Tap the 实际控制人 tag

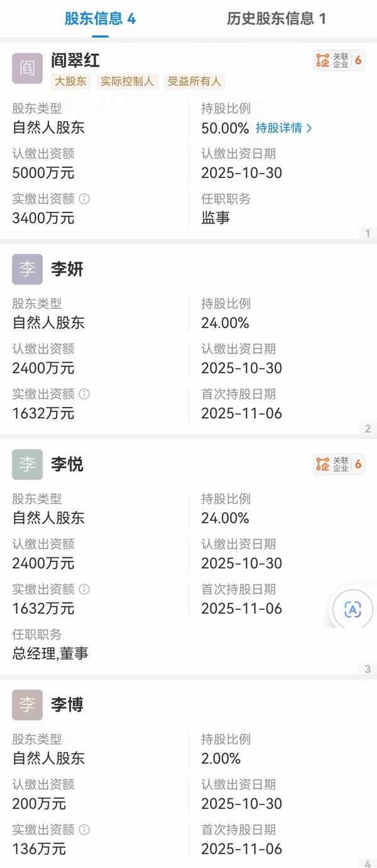click(x=127, y=81)
